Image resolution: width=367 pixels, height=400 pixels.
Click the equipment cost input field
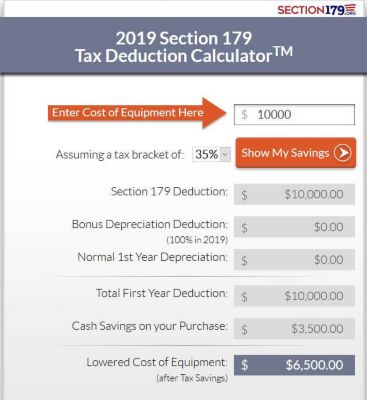[x=294, y=115]
